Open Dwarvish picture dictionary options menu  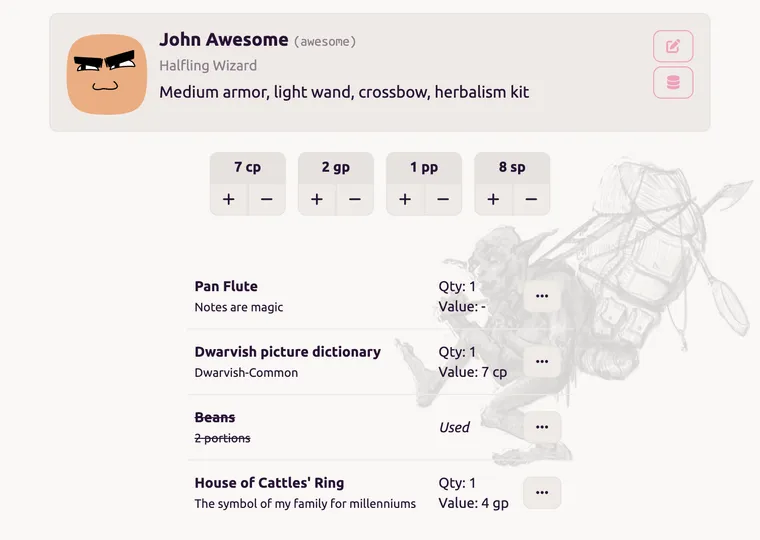pyautogui.click(x=542, y=361)
